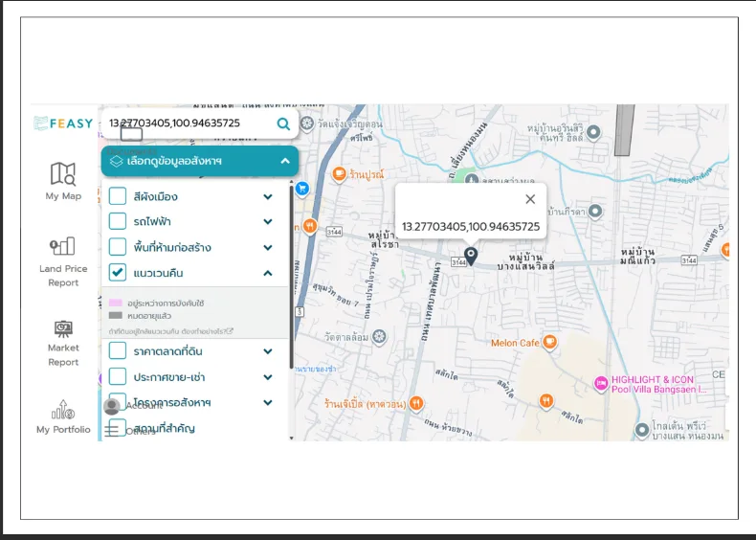Uncheck the แนวเวนคืน checkbox
The height and width of the screenshot is (540, 756).
[x=117, y=272]
